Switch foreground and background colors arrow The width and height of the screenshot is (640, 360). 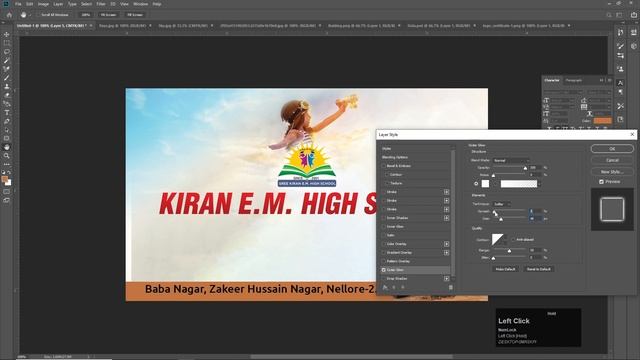pos(9,172)
